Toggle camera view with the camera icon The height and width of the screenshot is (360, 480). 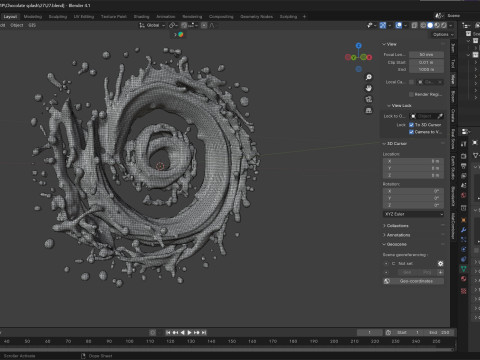click(x=369, y=99)
